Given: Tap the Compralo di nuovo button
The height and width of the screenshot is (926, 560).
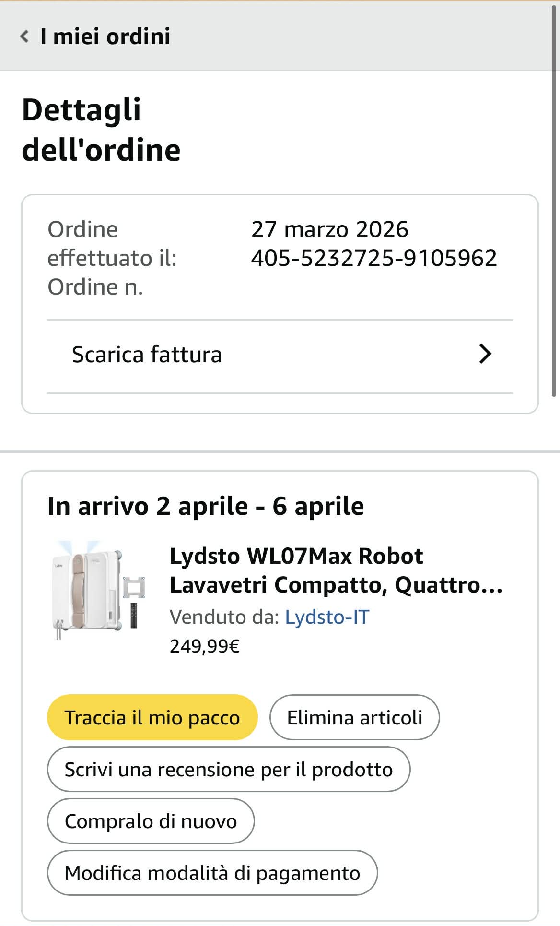Looking at the screenshot, I should pos(151,821).
